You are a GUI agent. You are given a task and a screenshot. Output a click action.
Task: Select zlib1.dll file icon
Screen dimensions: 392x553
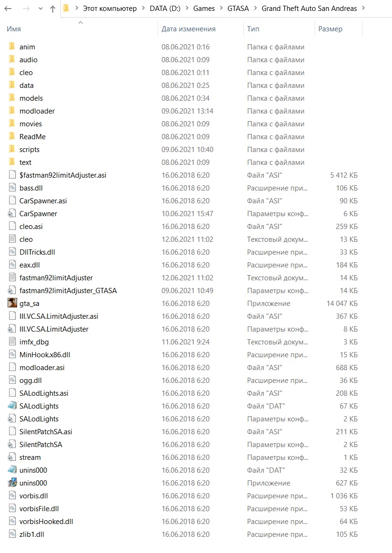pyautogui.click(x=12, y=534)
